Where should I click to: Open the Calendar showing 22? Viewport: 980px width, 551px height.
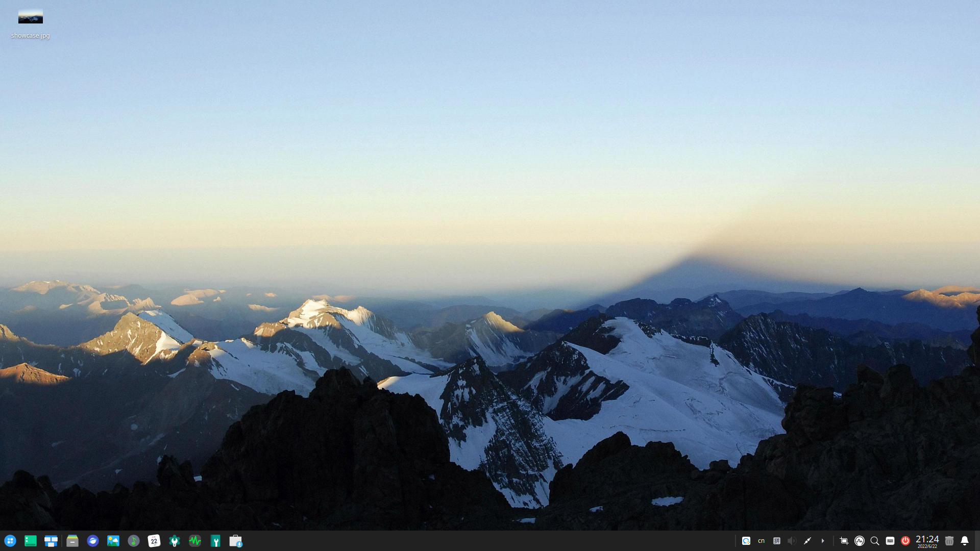coord(154,541)
